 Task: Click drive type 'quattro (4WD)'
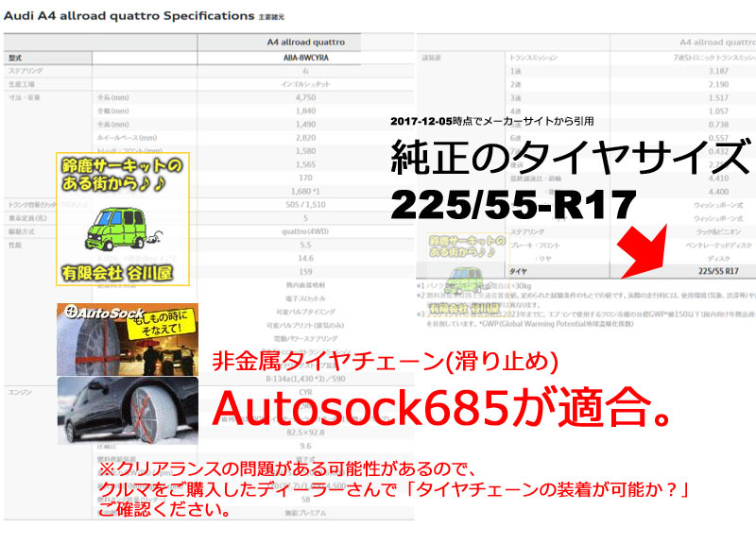(305, 231)
